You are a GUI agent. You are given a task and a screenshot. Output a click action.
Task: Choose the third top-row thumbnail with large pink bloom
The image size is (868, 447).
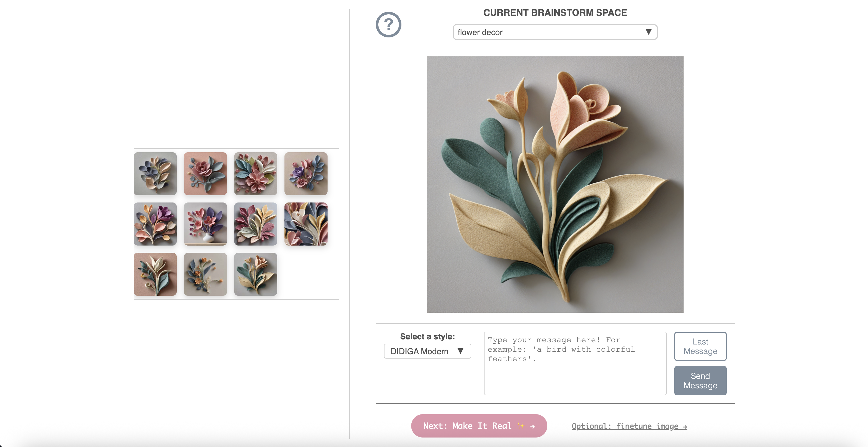[255, 174]
